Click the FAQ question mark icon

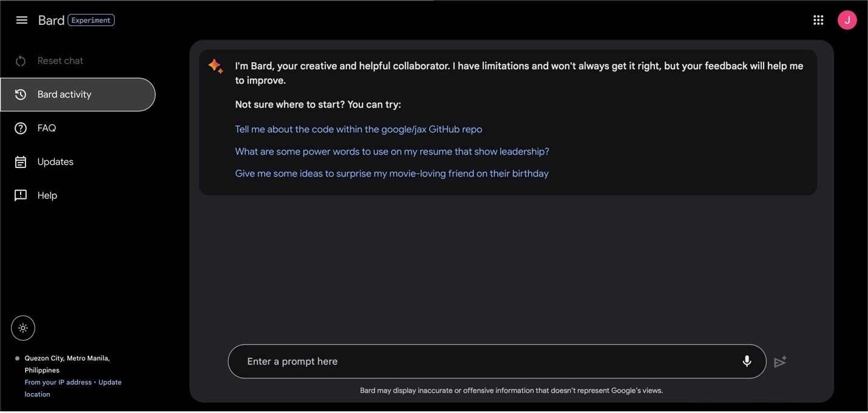(21, 128)
